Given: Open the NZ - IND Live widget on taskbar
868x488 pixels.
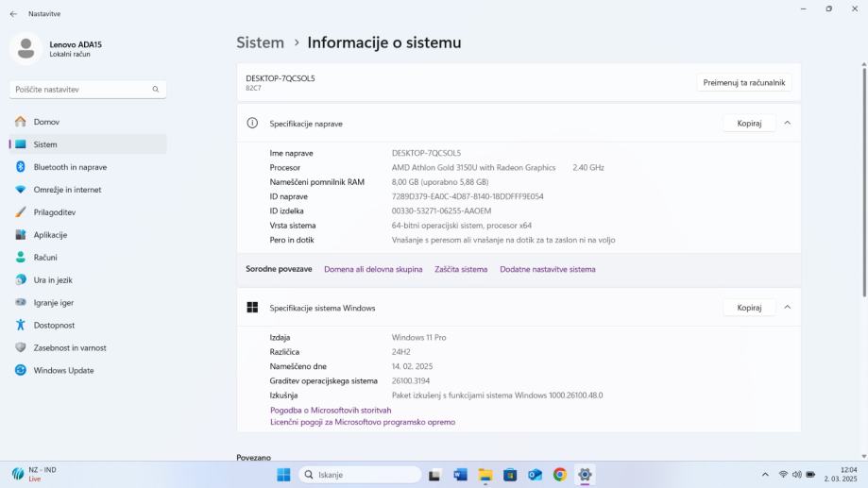Looking at the screenshot, I should point(34,474).
